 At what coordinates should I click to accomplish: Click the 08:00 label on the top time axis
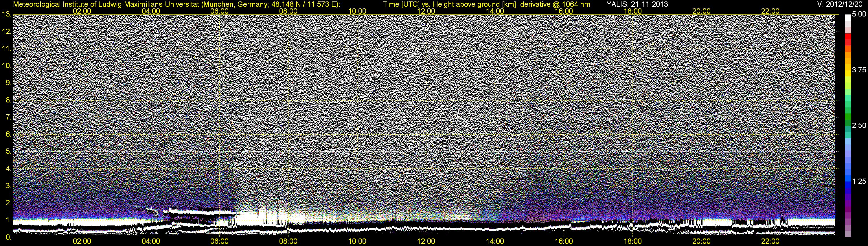click(288, 11)
